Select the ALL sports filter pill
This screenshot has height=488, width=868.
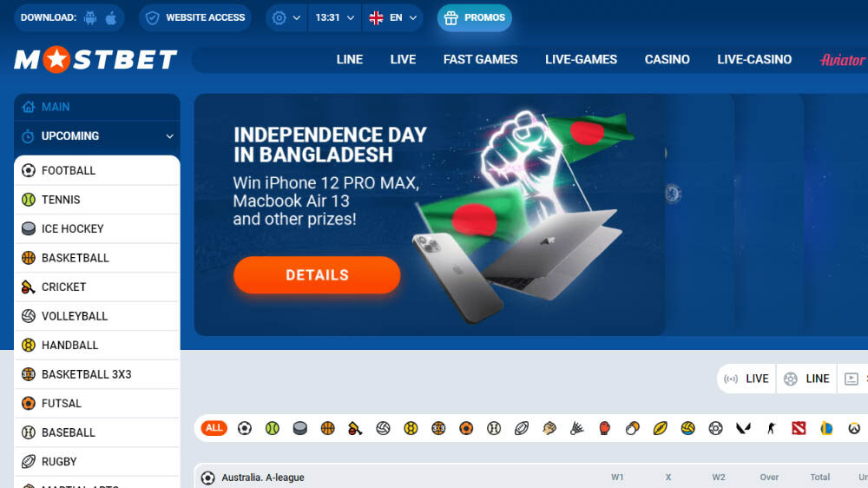(x=214, y=428)
